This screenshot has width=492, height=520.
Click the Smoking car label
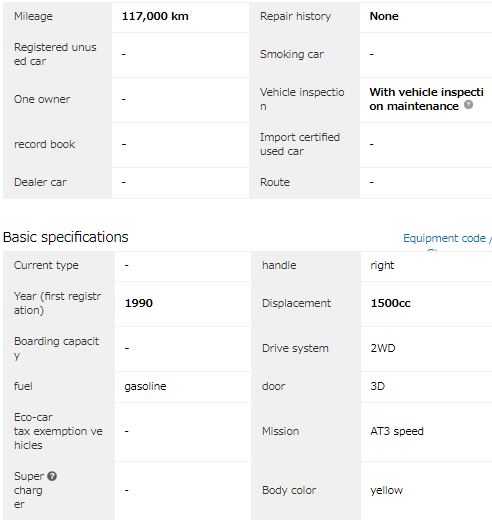click(x=292, y=54)
